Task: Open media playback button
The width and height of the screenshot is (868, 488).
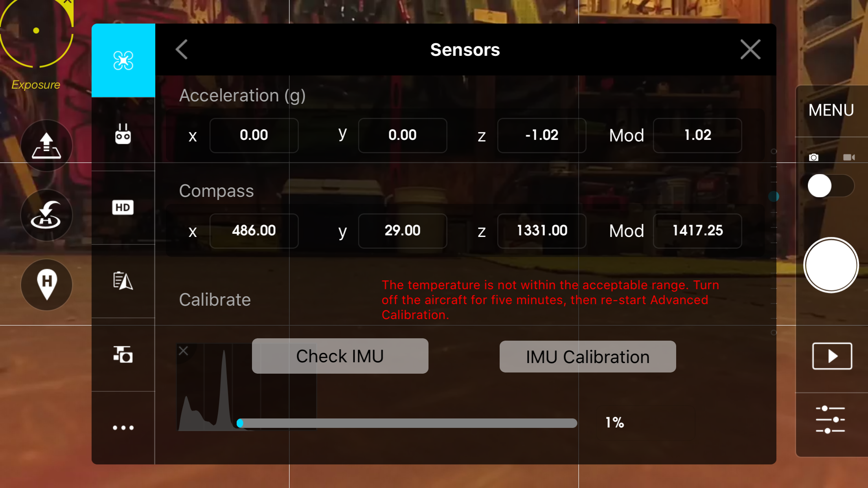Action: pos(832,356)
